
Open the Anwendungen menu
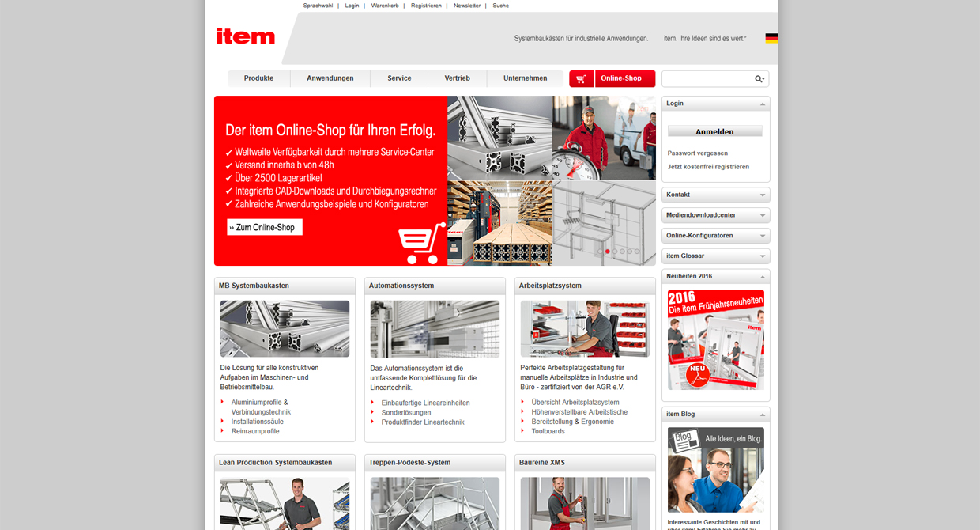click(x=330, y=78)
